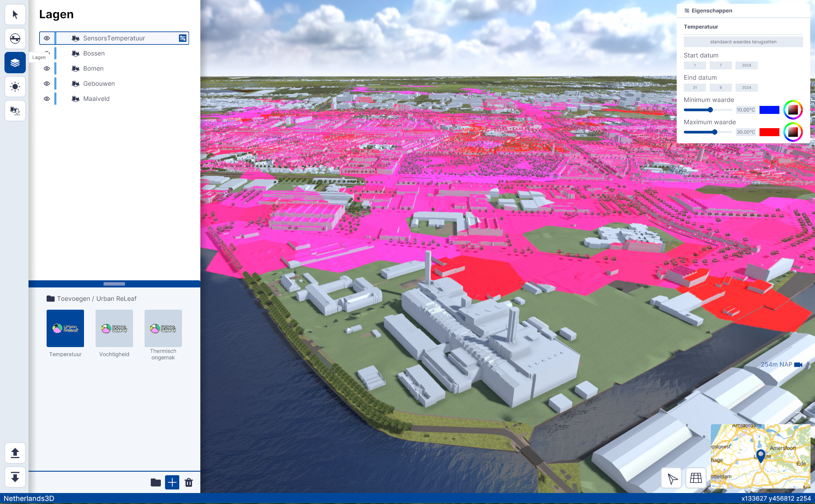Click the Start datum month field
The image size is (815, 504).
tap(721, 65)
